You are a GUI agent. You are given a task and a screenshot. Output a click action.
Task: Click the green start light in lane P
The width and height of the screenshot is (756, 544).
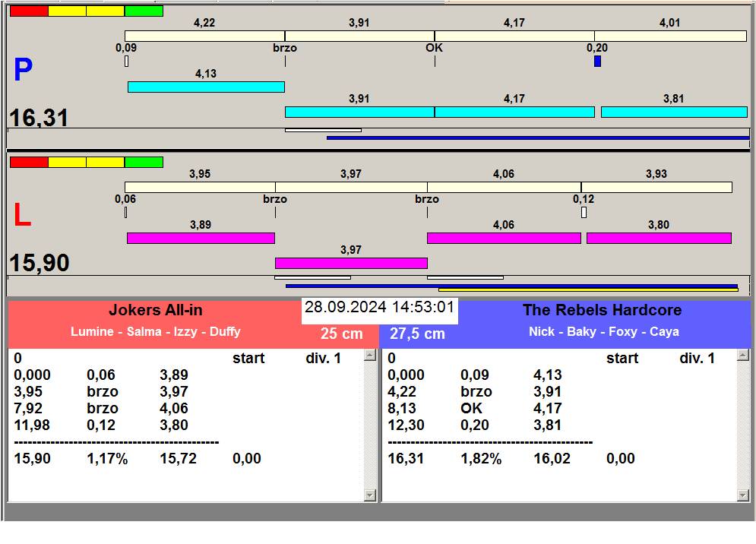(144, 11)
